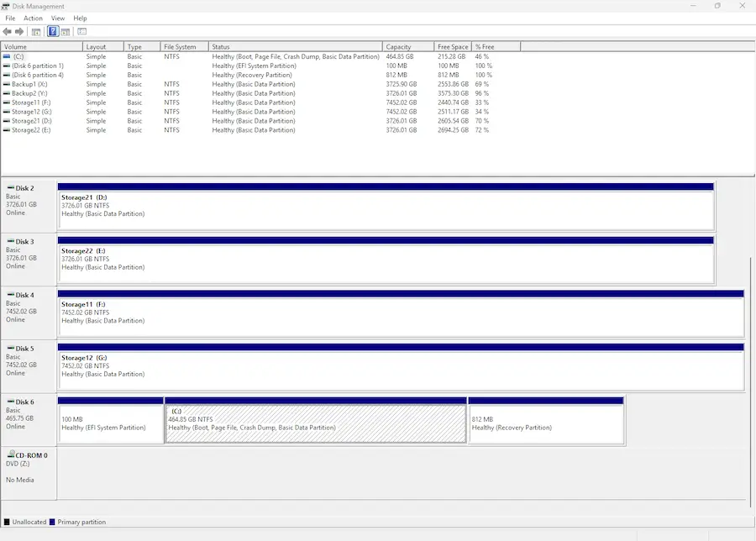756x541 pixels.
Task: Click the Disk 3 drive icon
Action: click(11, 241)
